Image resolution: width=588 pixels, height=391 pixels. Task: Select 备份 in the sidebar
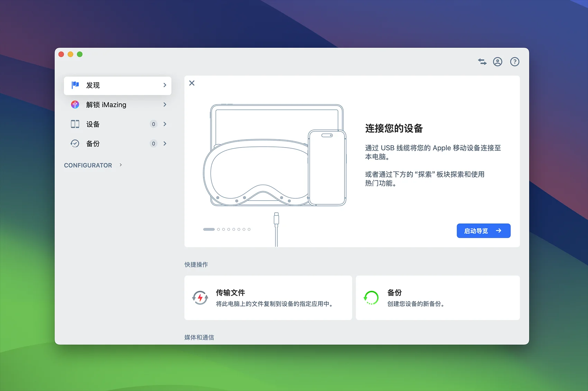click(x=118, y=143)
